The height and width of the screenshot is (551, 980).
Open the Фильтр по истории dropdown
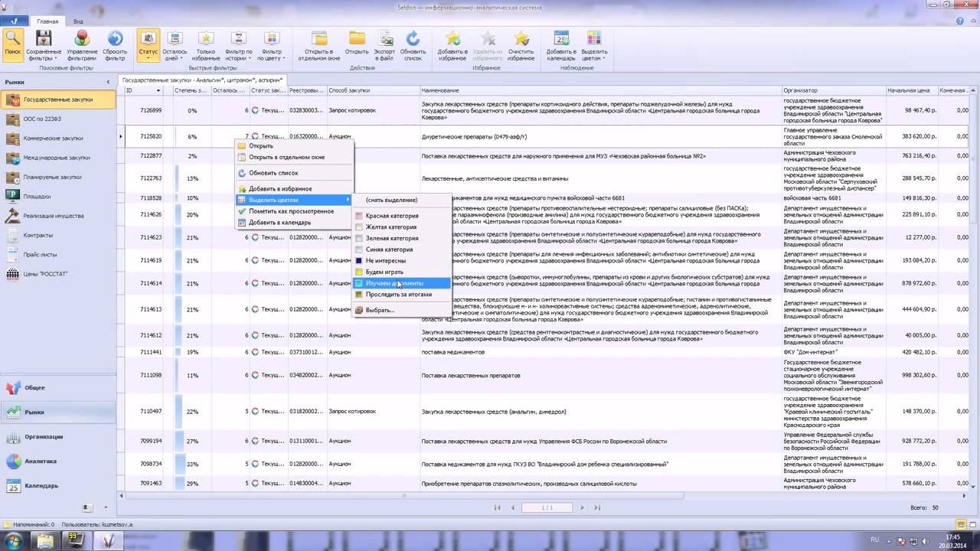(x=238, y=45)
